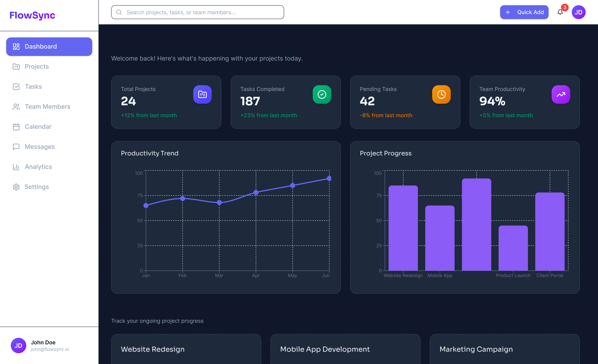Click the Messages chat bubble icon
The width and height of the screenshot is (598, 364).
point(16,147)
